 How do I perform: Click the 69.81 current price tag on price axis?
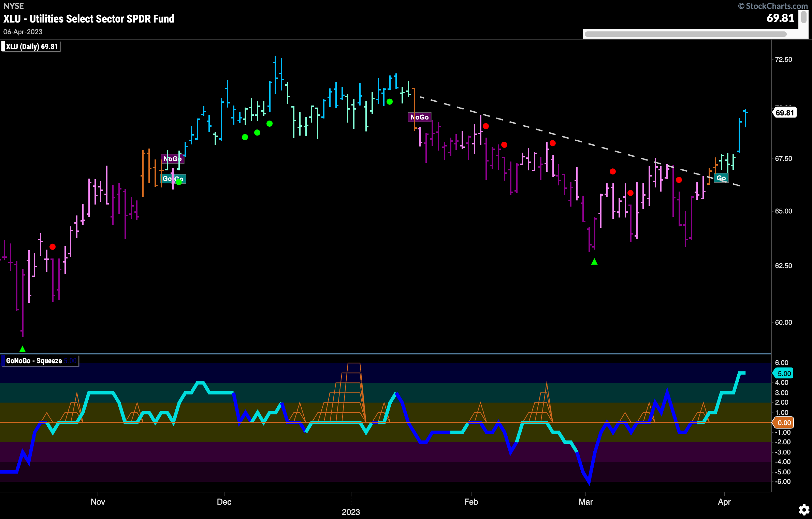pos(784,113)
